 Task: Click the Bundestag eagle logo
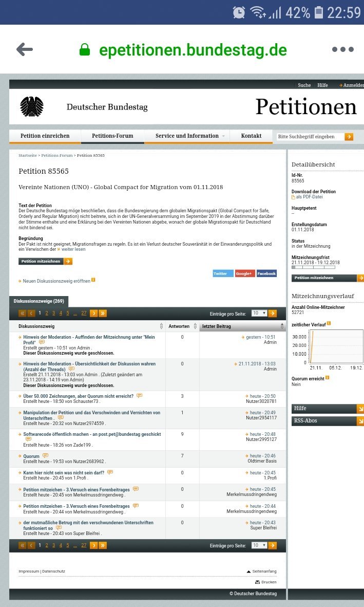click(x=32, y=107)
